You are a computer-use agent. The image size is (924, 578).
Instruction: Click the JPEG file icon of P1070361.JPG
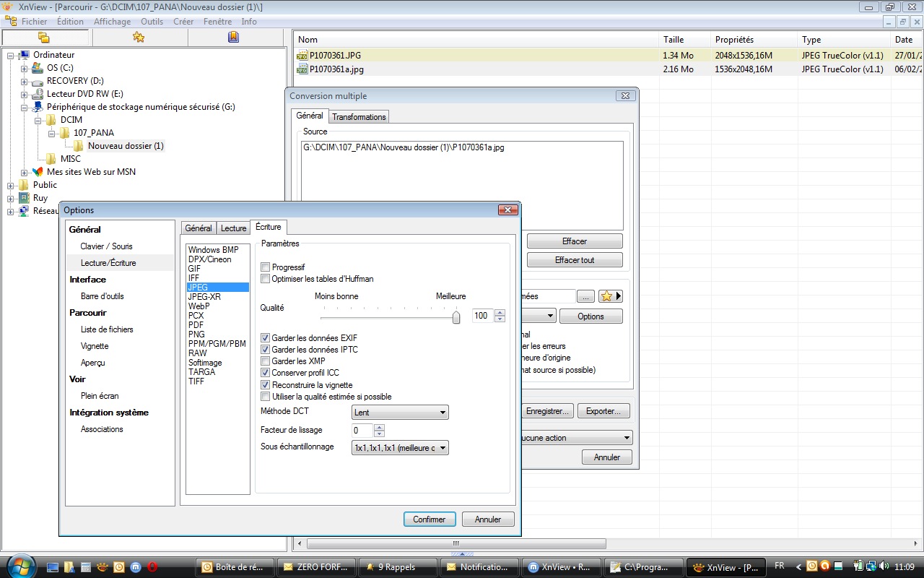tap(302, 55)
